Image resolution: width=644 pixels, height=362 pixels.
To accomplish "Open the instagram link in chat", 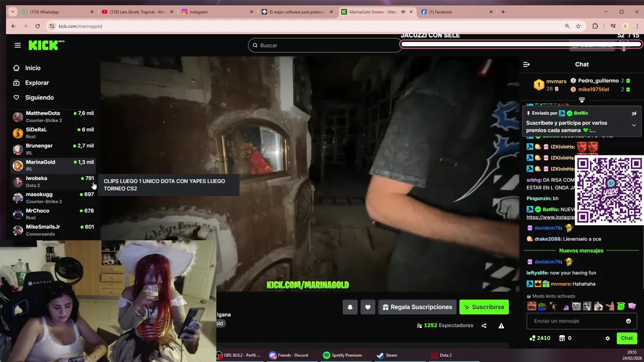I will (x=550, y=217).
